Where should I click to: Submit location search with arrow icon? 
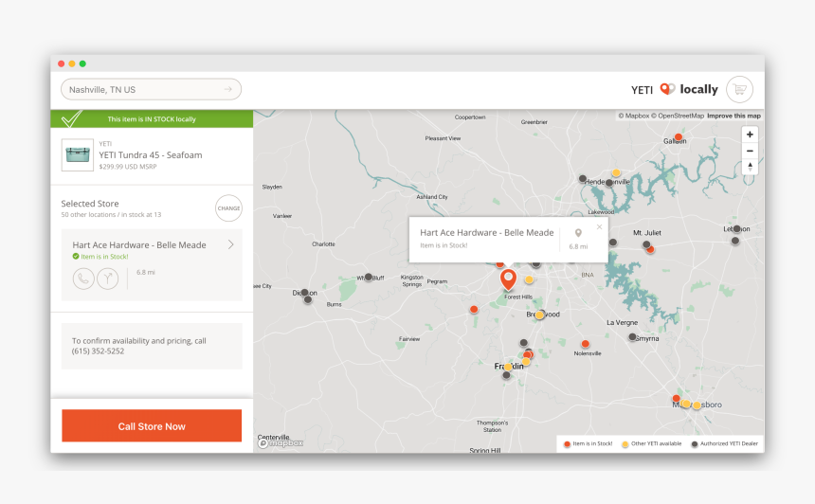coord(227,89)
